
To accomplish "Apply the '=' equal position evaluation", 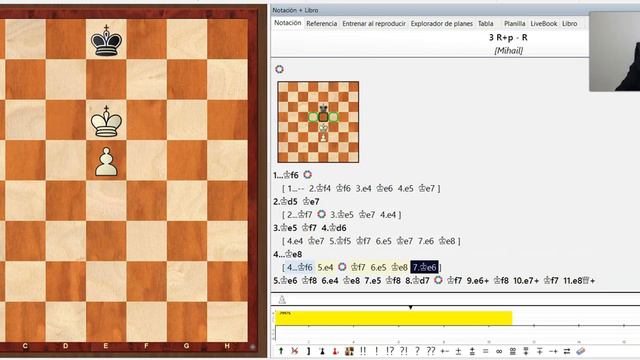I will [485, 351].
